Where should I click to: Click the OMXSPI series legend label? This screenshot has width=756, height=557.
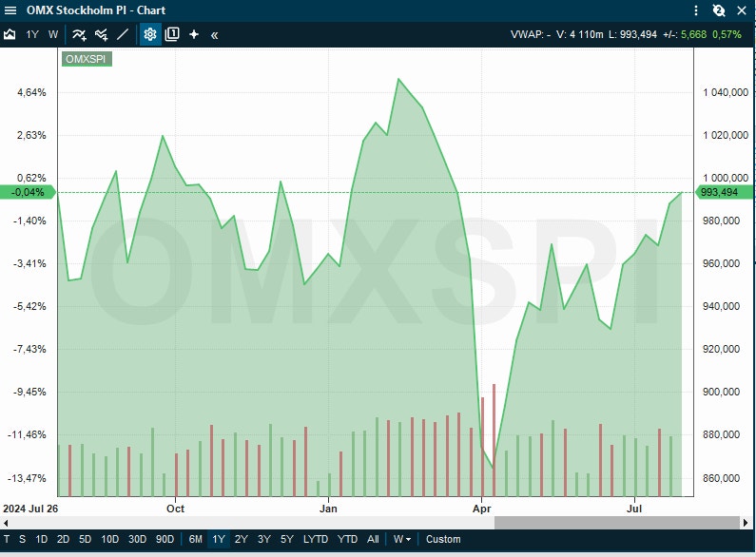tap(87, 59)
